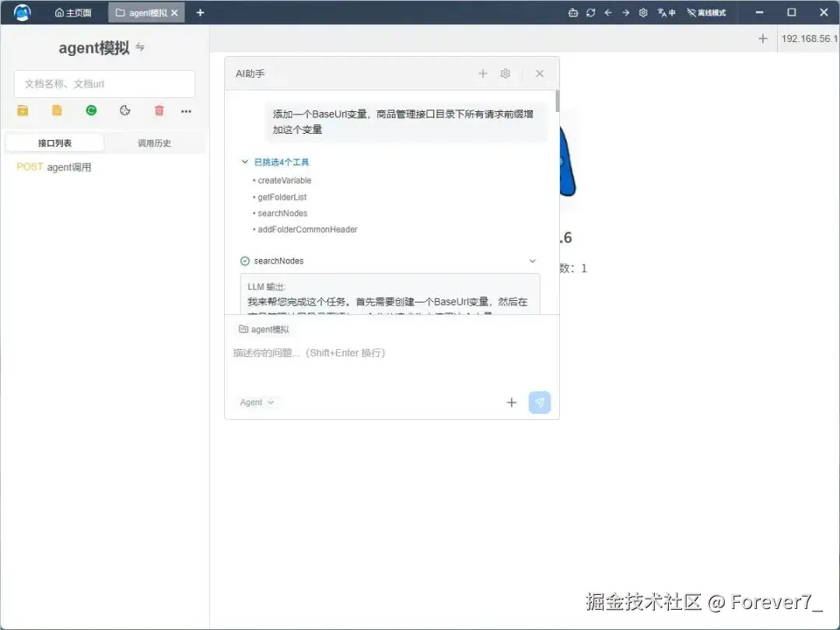The height and width of the screenshot is (630, 840).
Task: Rename project using the pencil next to agent模拟
Action: tap(138, 47)
